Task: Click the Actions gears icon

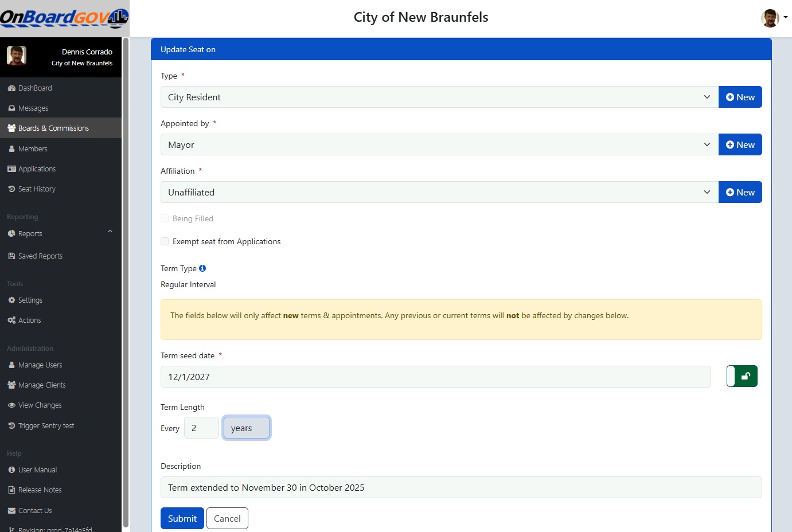Action: click(11, 320)
